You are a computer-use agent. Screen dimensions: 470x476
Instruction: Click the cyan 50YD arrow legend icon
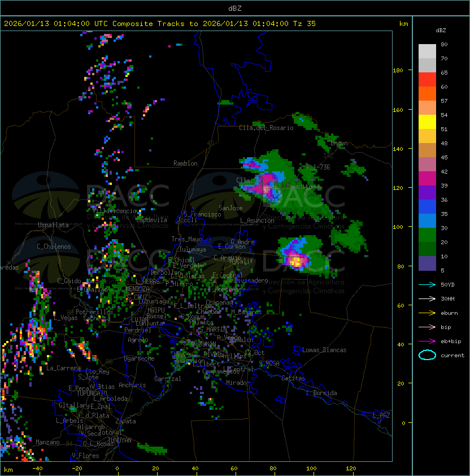click(x=427, y=284)
